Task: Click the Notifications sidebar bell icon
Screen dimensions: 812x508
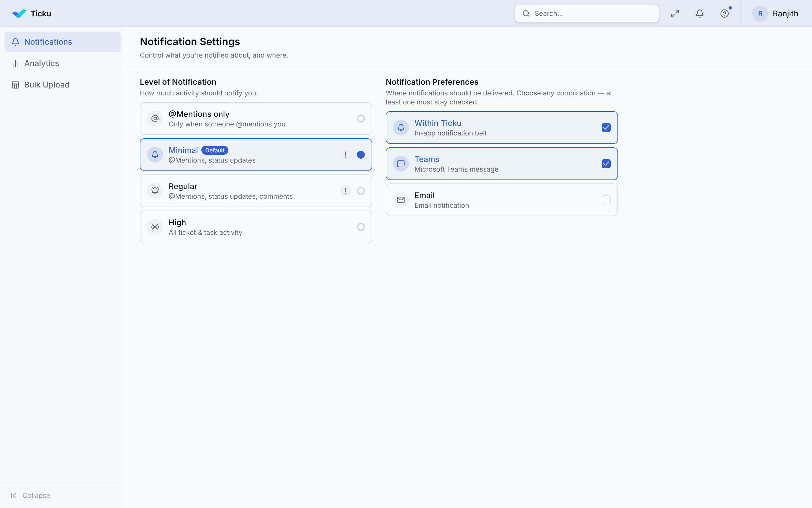Action: [16, 42]
